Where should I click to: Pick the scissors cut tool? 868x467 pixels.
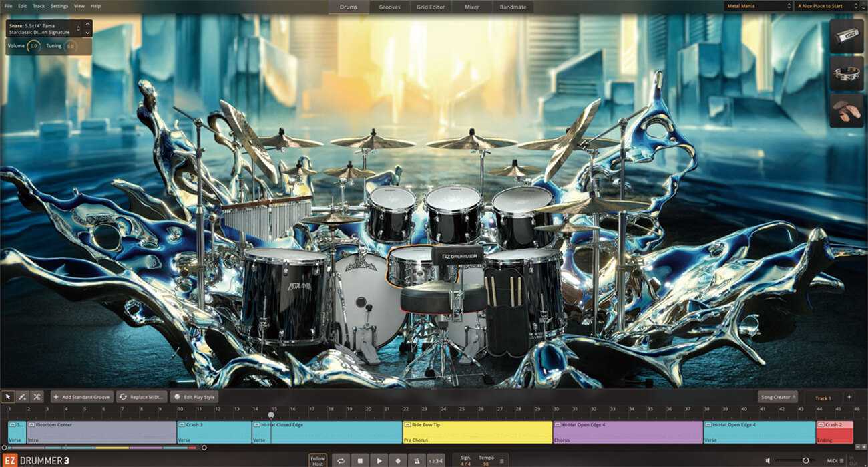(37, 397)
